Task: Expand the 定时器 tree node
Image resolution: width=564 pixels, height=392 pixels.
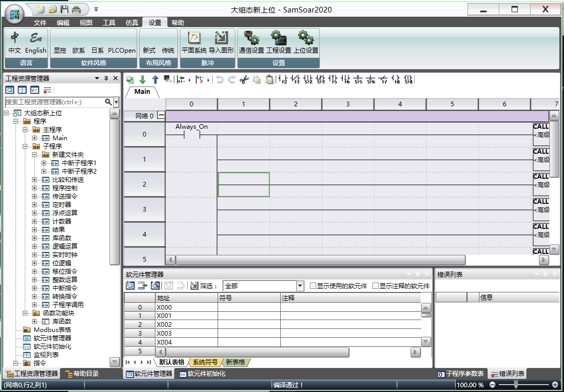Action: [x=34, y=205]
